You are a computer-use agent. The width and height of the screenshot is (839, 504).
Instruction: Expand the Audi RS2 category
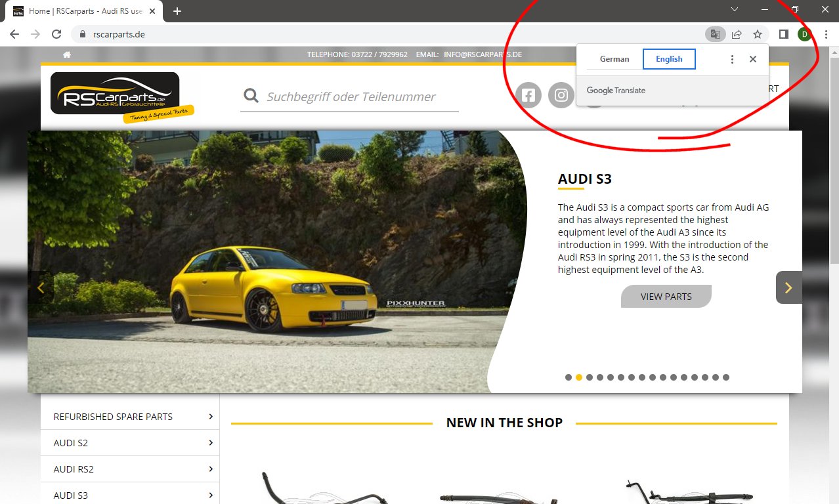[x=130, y=469]
